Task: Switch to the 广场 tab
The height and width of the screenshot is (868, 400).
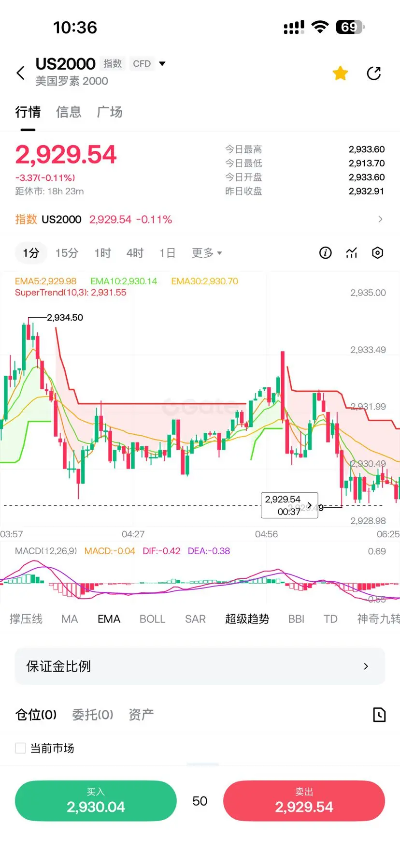Action: tap(110, 112)
